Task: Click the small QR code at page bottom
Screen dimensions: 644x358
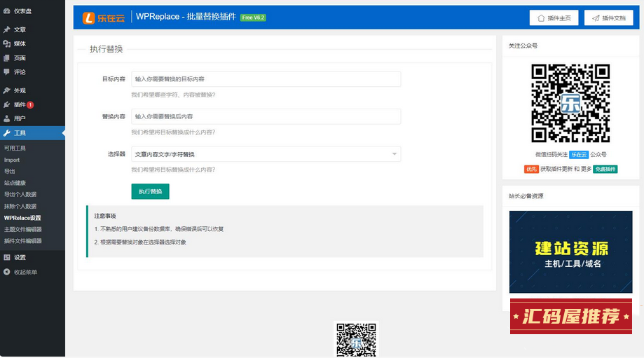Action: pos(356,339)
